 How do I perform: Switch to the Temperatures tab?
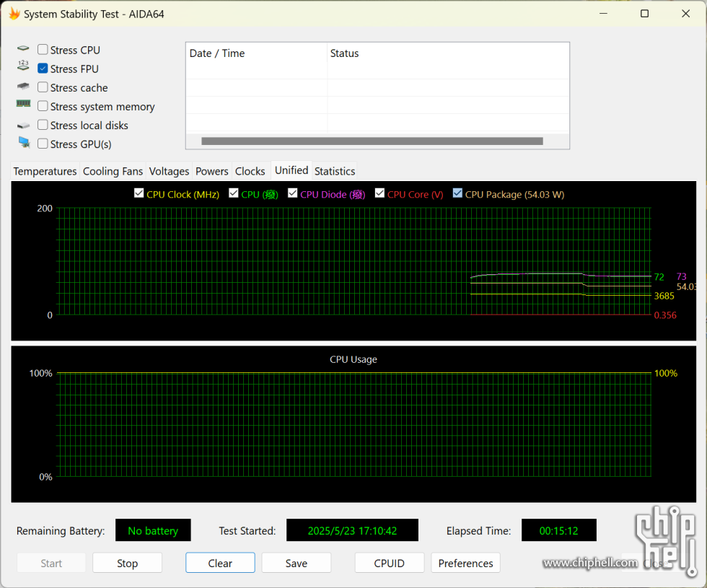(x=45, y=172)
